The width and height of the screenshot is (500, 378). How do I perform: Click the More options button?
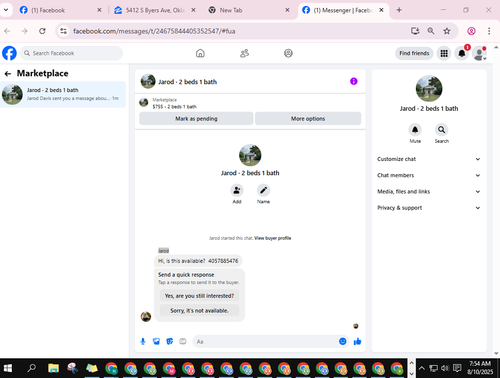pos(308,119)
